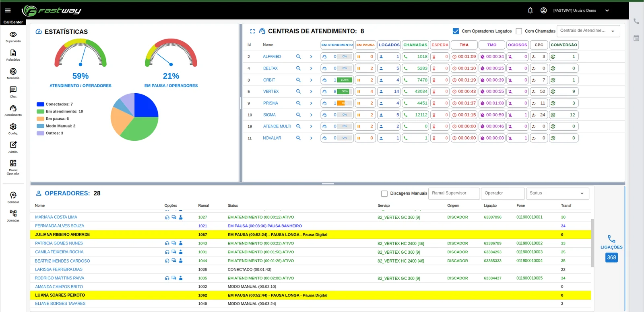
Task: Open the PRISMA central link
Action: click(270, 103)
